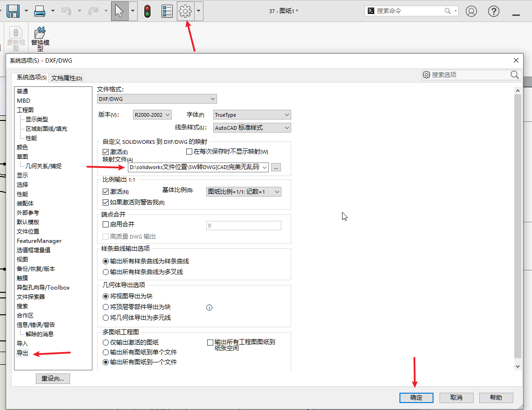Viewport: 532px width, 410px height.
Task: Select 将几何体导出为多元线 radio button
Action: point(105,318)
